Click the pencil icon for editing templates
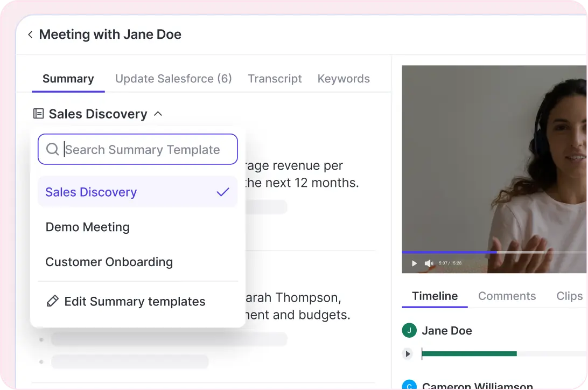 53,301
